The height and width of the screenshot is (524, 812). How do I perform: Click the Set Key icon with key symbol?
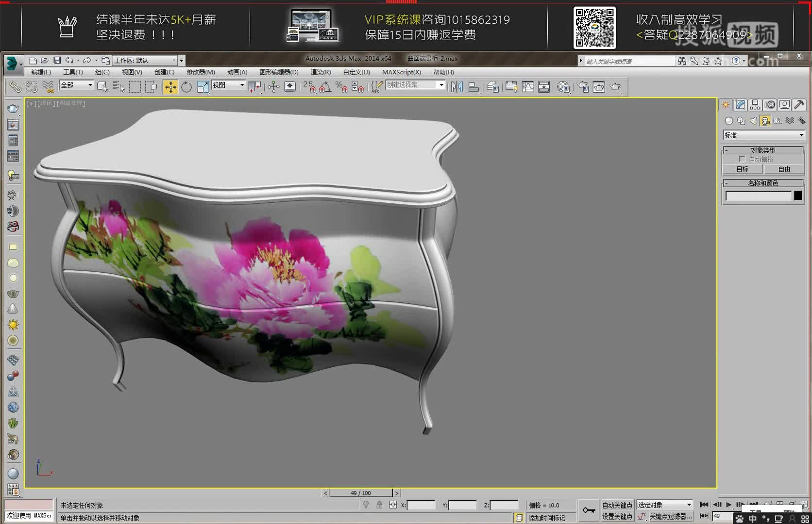589,510
